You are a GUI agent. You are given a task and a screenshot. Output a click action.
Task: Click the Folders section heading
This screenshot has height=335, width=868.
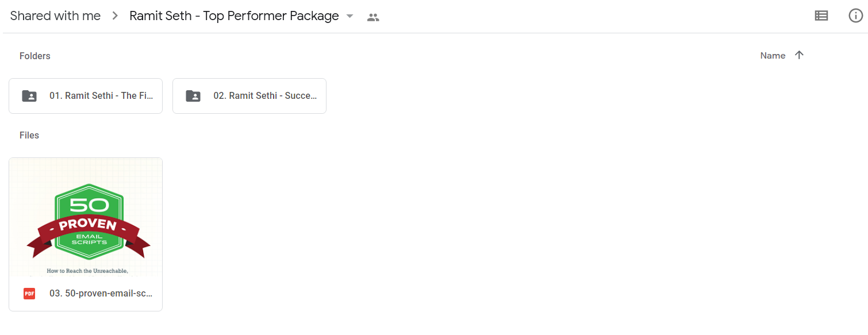[35, 56]
